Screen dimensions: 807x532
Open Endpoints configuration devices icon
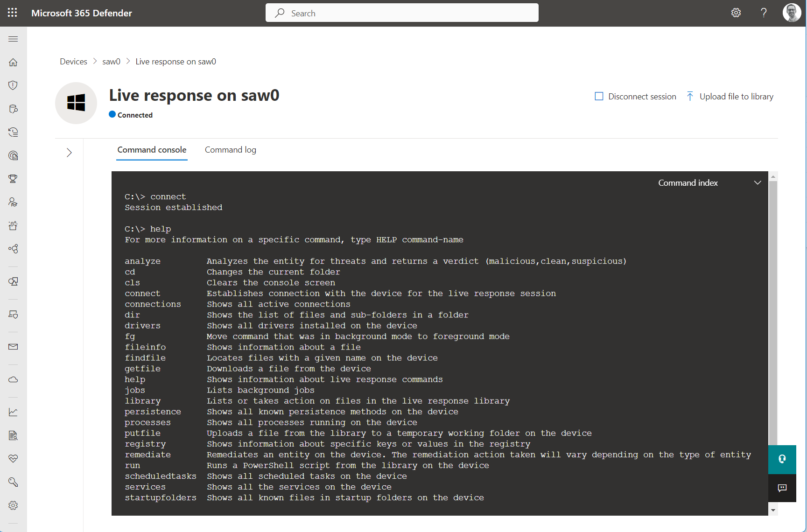[x=13, y=314]
